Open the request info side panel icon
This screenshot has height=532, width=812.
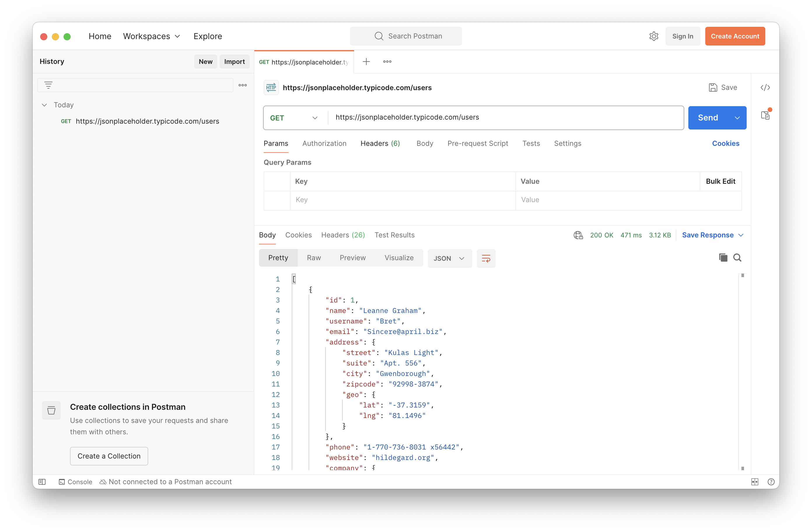(765, 115)
